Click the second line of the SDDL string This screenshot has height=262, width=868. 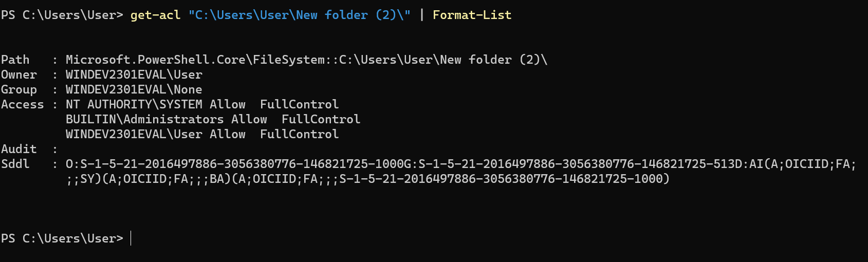coord(368,179)
